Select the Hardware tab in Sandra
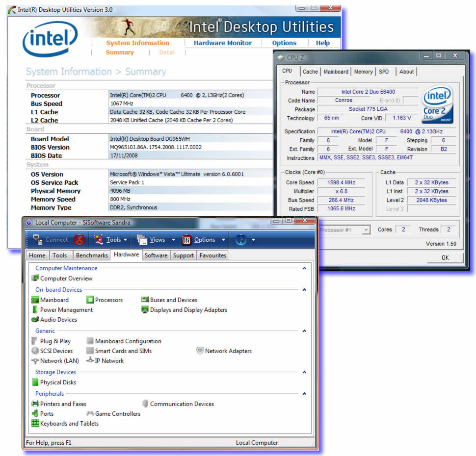 126,254
